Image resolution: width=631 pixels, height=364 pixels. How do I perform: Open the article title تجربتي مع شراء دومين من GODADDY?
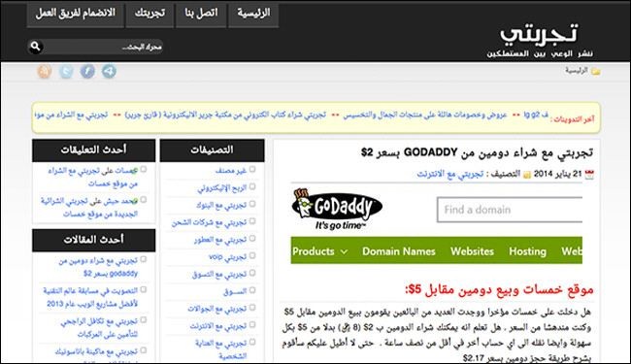tap(477, 152)
